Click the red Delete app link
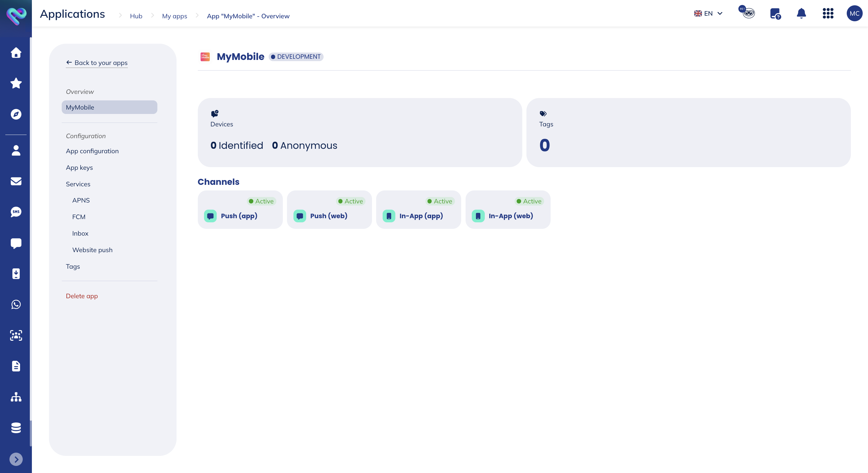 pyautogui.click(x=82, y=296)
